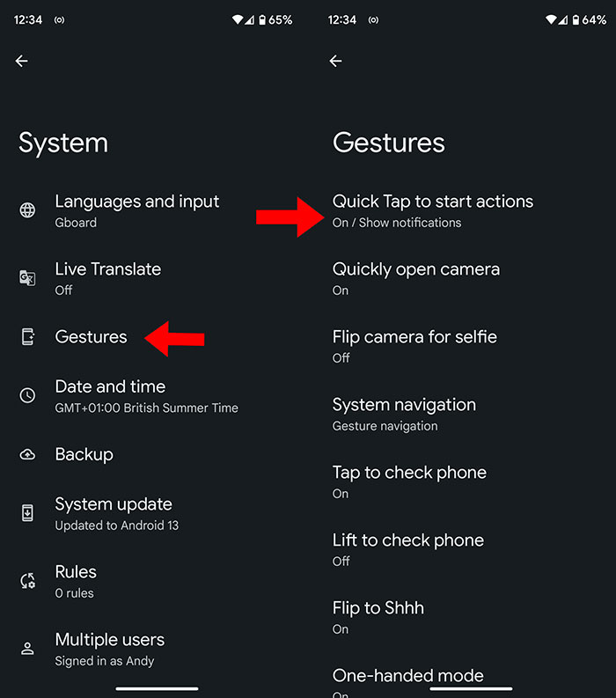Tap the back arrow on Gestures screen
616x698 pixels.
pyautogui.click(x=335, y=61)
